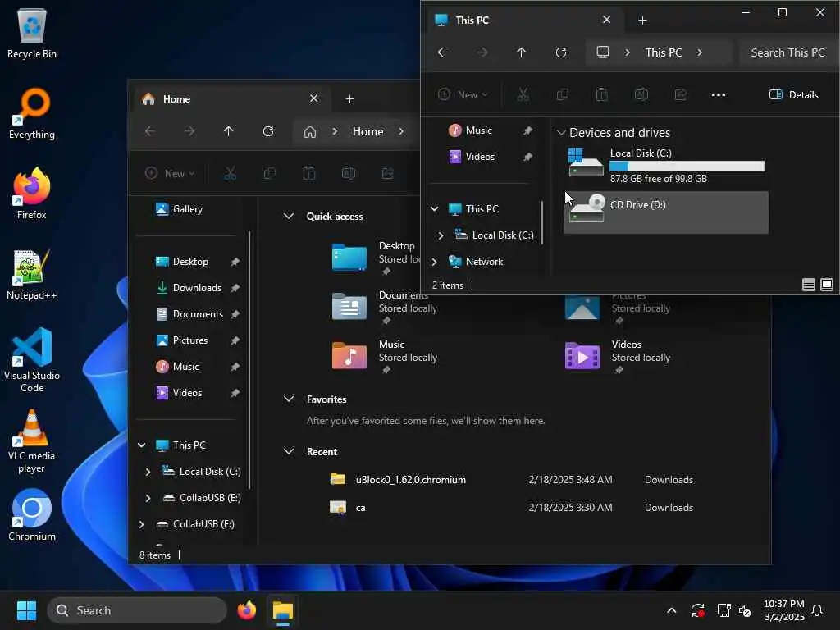Select Visual Studio Code desktop icon
Screen dimensions: 840x630
tap(32, 360)
